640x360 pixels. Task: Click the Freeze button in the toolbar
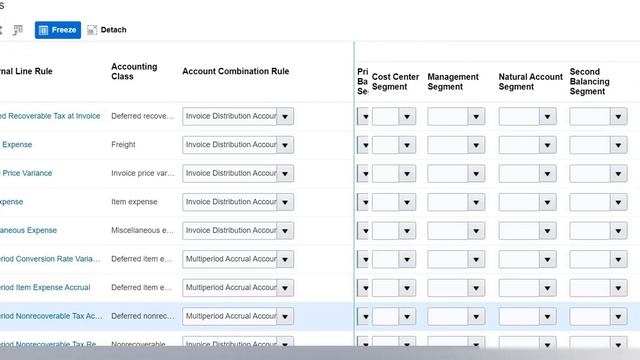[x=58, y=30]
